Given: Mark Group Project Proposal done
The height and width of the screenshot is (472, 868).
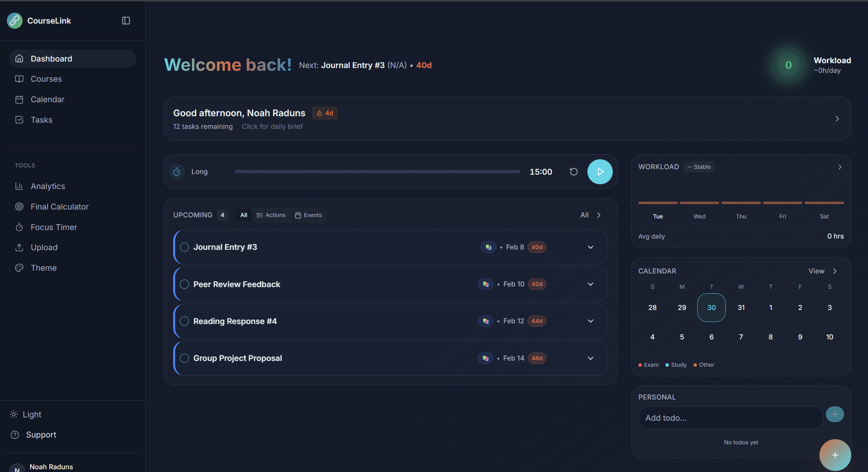Looking at the screenshot, I should click(x=184, y=358).
